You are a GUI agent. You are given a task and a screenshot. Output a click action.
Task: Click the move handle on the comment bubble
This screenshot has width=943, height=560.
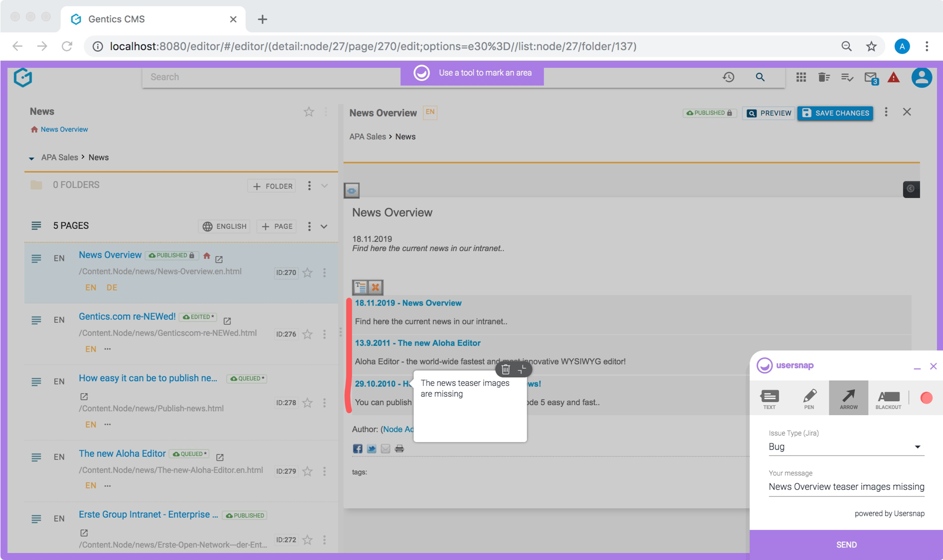[x=522, y=369]
